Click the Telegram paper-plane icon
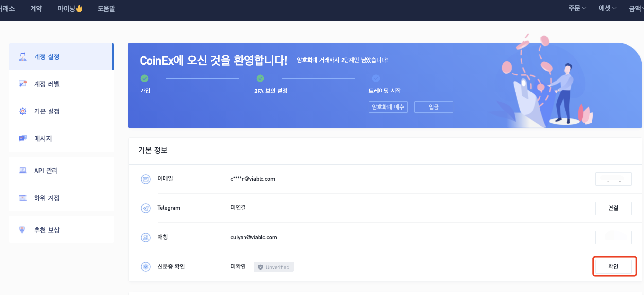Image resolution: width=644 pixels, height=295 pixels. pos(145,208)
